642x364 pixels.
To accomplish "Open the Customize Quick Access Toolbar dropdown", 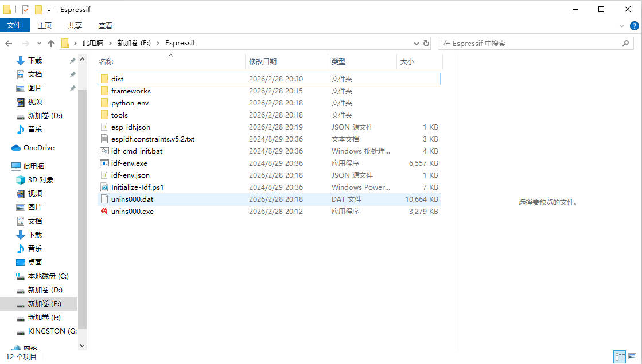I will [x=49, y=10].
